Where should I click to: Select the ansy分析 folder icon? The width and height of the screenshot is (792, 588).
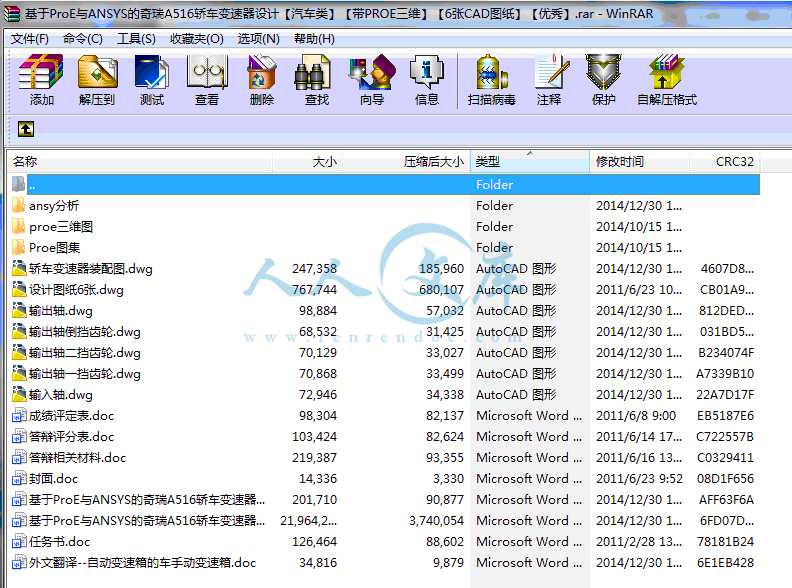(19, 206)
